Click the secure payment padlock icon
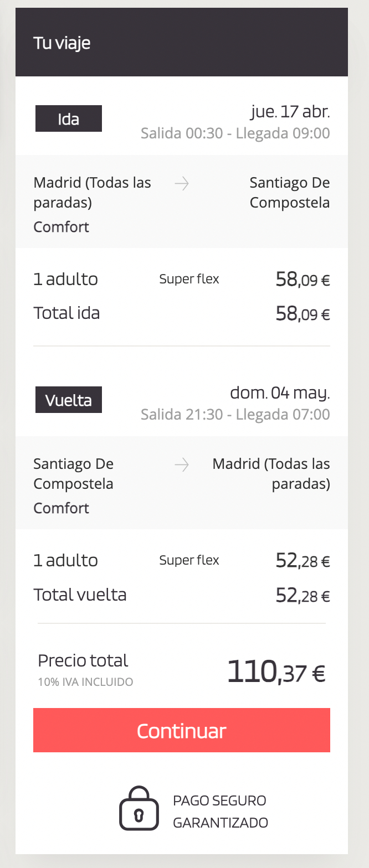 point(135,808)
